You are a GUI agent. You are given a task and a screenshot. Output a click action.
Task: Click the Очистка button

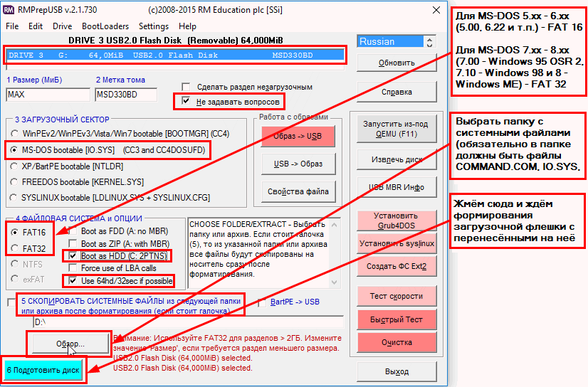[397, 342]
